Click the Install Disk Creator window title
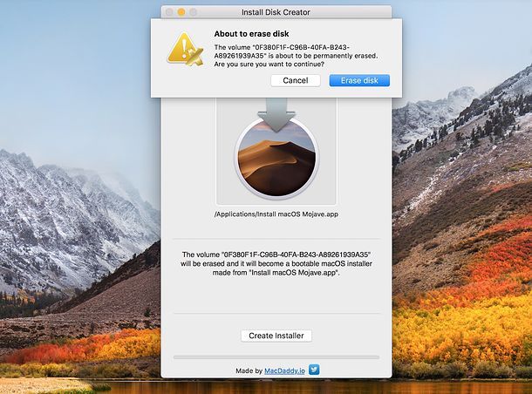The height and width of the screenshot is (394, 532). coord(276,12)
